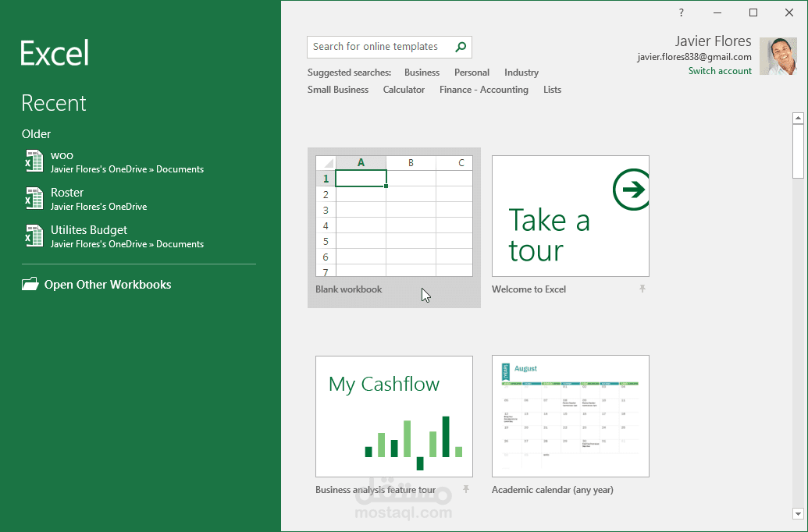The width and height of the screenshot is (808, 532).
Task: Click the woo workbook Excel file icon
Action: [x=34, y=161]
